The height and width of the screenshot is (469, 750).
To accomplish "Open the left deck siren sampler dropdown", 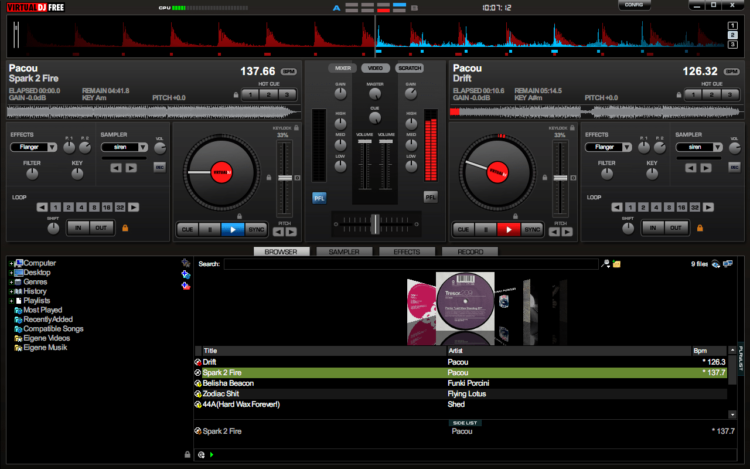I will (x=143, y=147).
